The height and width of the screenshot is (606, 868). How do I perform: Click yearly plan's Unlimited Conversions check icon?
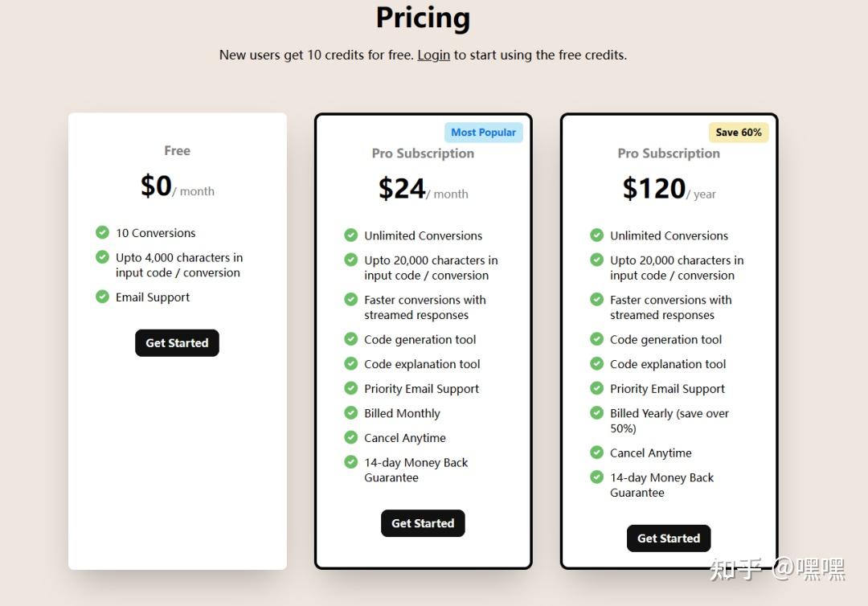pos(596,235)
